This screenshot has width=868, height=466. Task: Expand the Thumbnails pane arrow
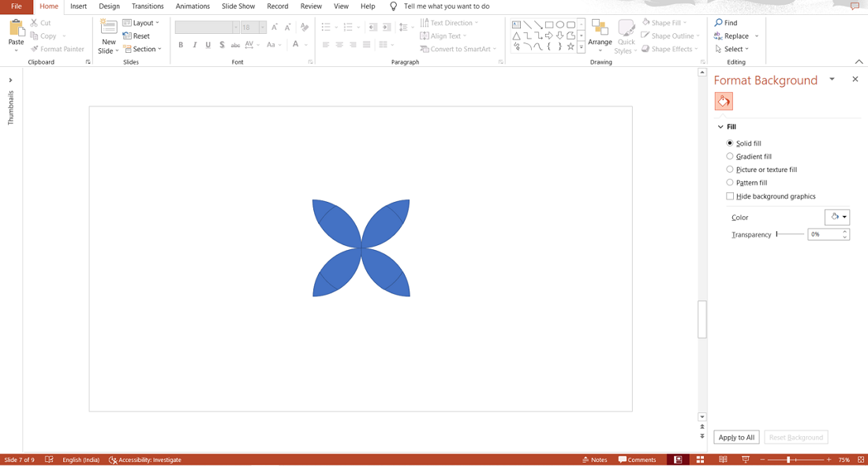coord(11,80)
